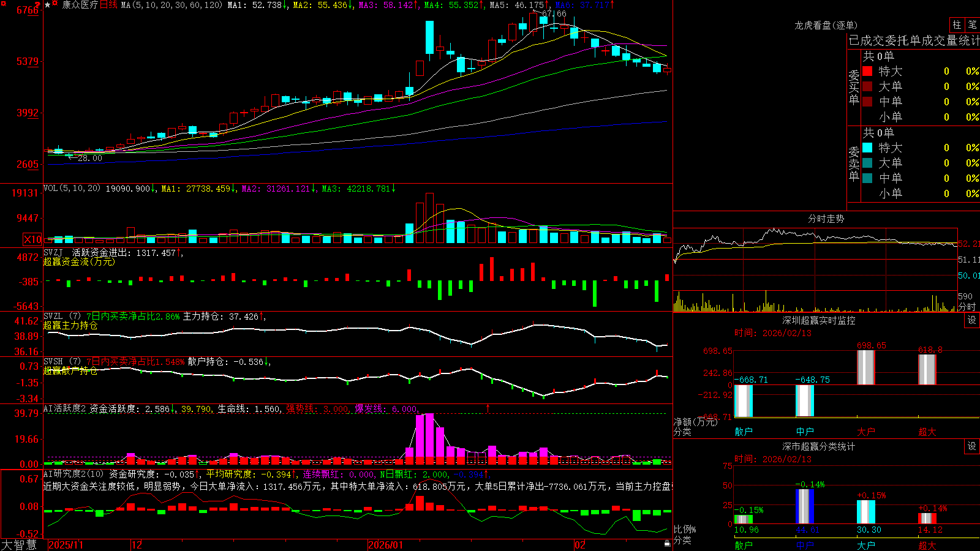Click dark red 大单 buy-order swatch
Image resolution: width=980 pixels, height=551 pixels.
(867, 86)
